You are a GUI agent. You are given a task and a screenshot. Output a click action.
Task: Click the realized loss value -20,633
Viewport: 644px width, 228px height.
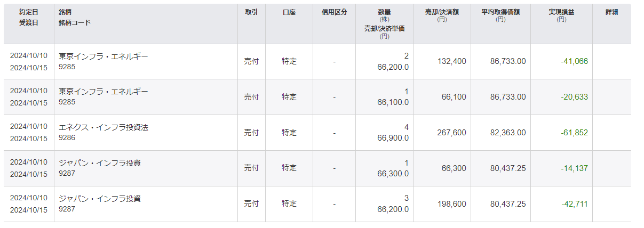point(574,97)
